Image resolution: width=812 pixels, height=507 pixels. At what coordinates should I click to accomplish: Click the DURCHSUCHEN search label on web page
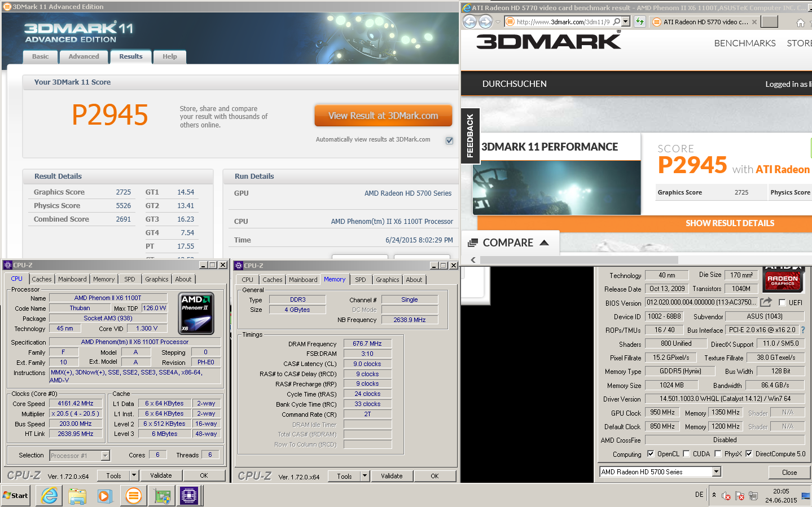514,84
